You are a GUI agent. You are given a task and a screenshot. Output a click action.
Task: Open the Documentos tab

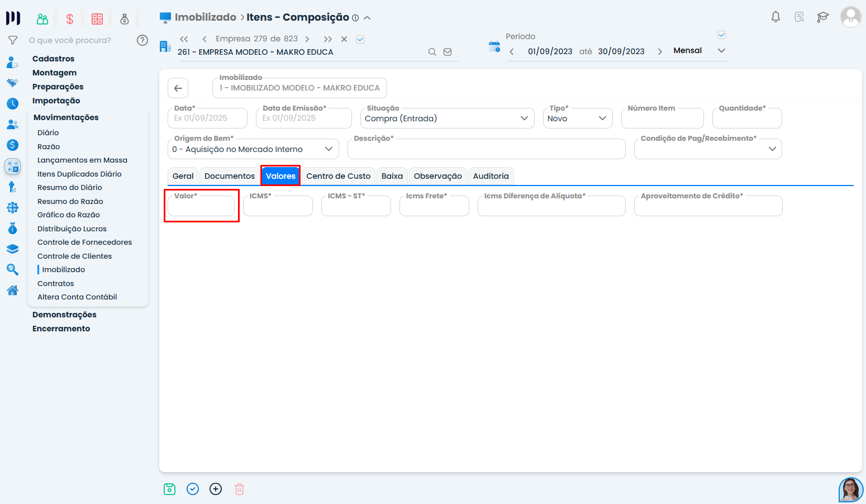(229, 176)
